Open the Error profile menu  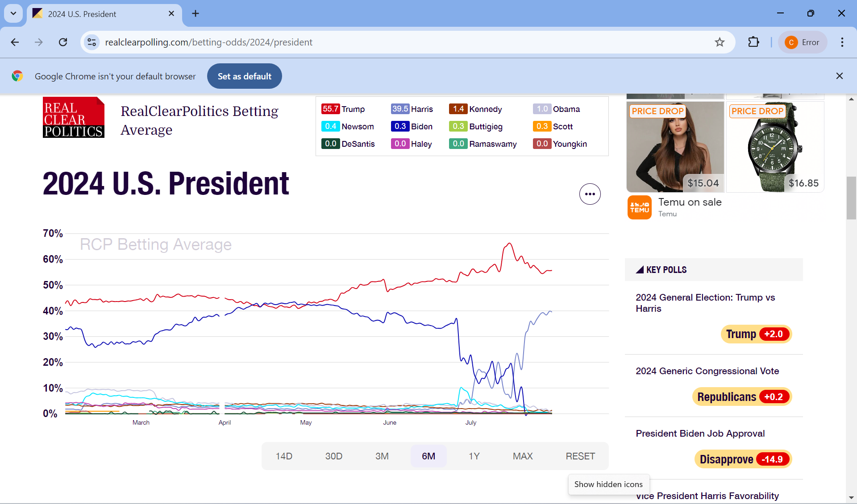[x=803, y=42]
